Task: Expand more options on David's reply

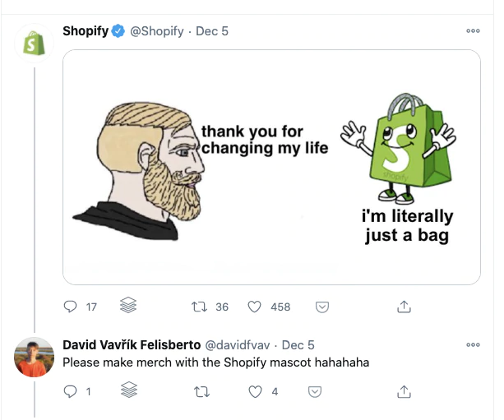Action: (x=473, y=345)
